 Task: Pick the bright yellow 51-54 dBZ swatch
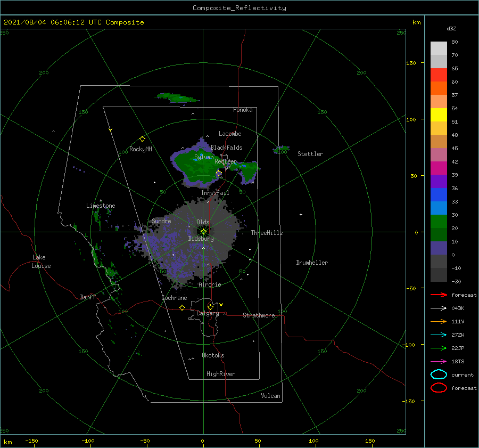click(439, 115)
